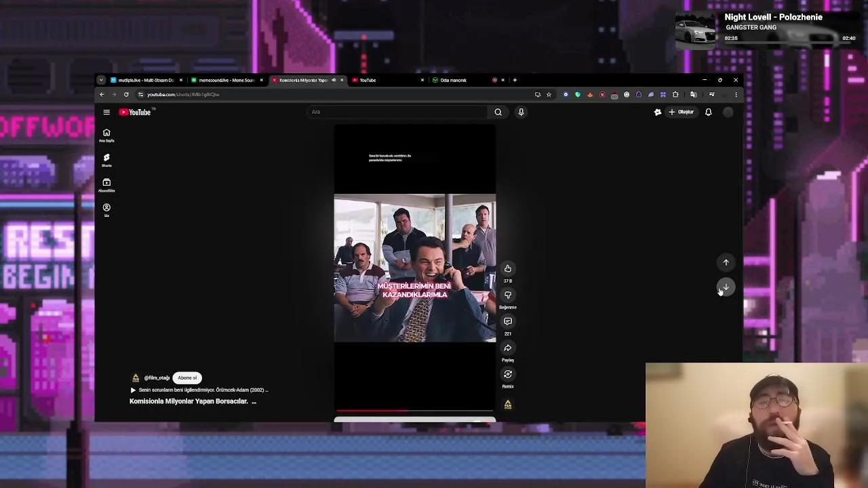The height and width of the screenshot is (488, 868).
Task: Start voice search with the microphone
Action: coord(521,112)
